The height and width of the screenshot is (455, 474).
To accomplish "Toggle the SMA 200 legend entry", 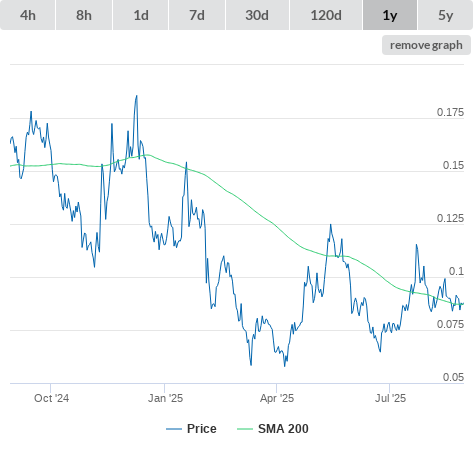I will [x=283, y=429].
